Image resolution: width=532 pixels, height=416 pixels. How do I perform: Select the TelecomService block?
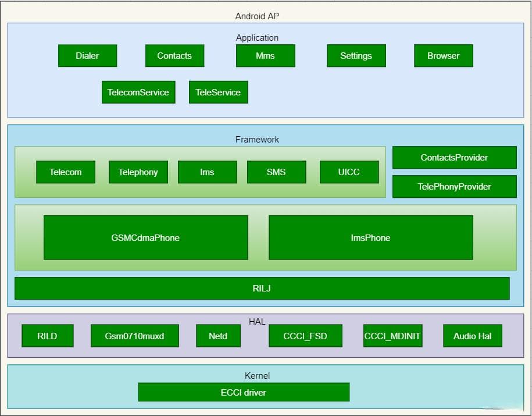pos(138,92)
